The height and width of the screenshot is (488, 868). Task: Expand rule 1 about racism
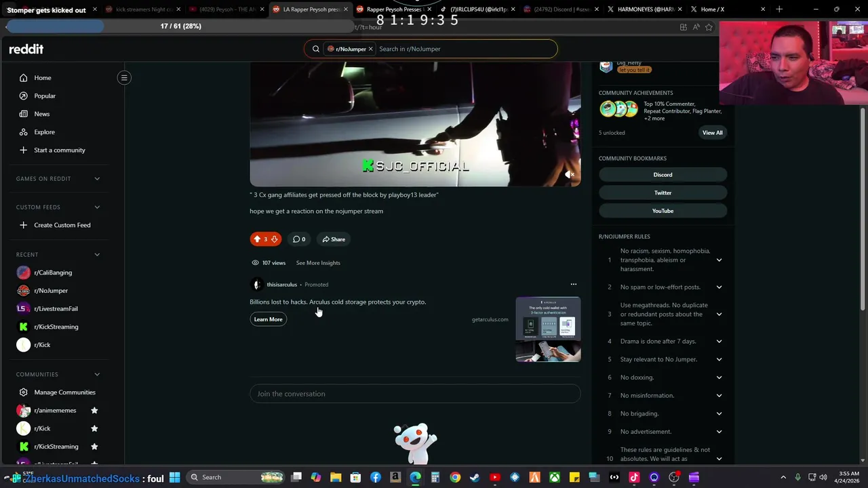pyautogui.click(x=719, y=260)
